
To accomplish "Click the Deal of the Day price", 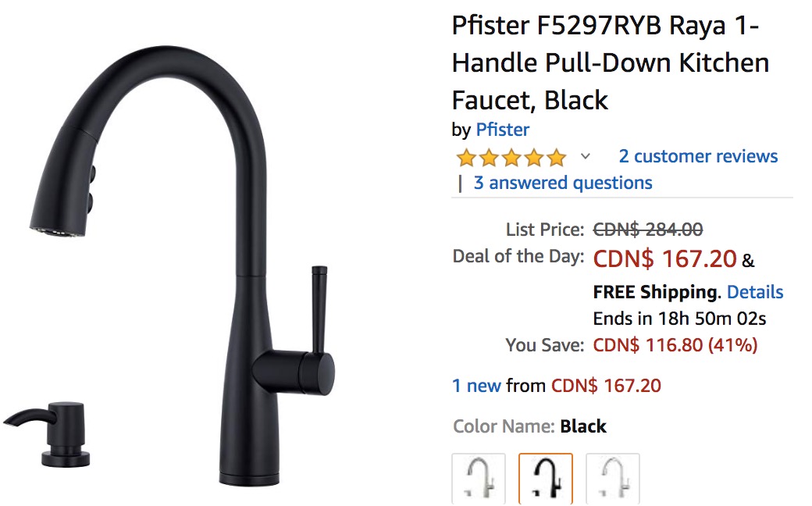I will click(664, 258).
